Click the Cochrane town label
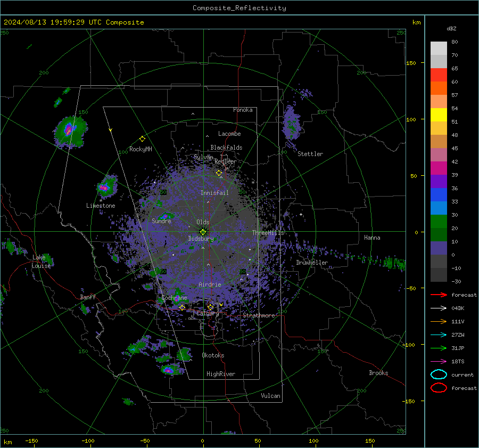Screen dimensions: 479x448 [174, 298]
